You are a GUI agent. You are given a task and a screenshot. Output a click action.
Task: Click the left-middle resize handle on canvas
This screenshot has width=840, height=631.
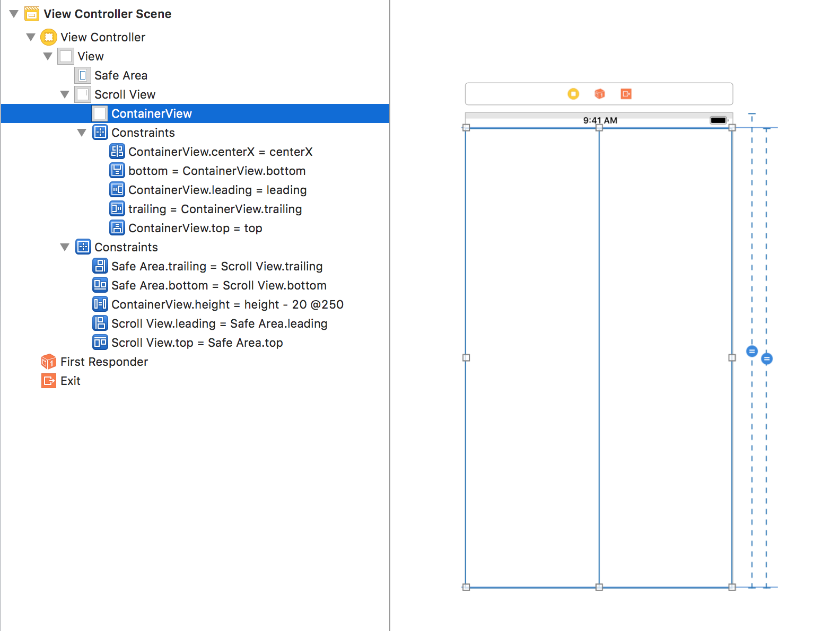click(466, 358)
